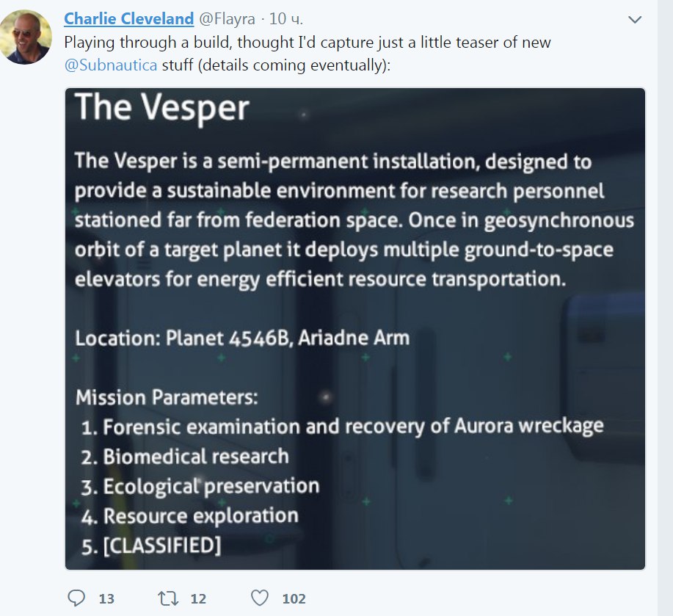Open Charlie Cleveland's profile avatar photo

(x=26, y=37)
